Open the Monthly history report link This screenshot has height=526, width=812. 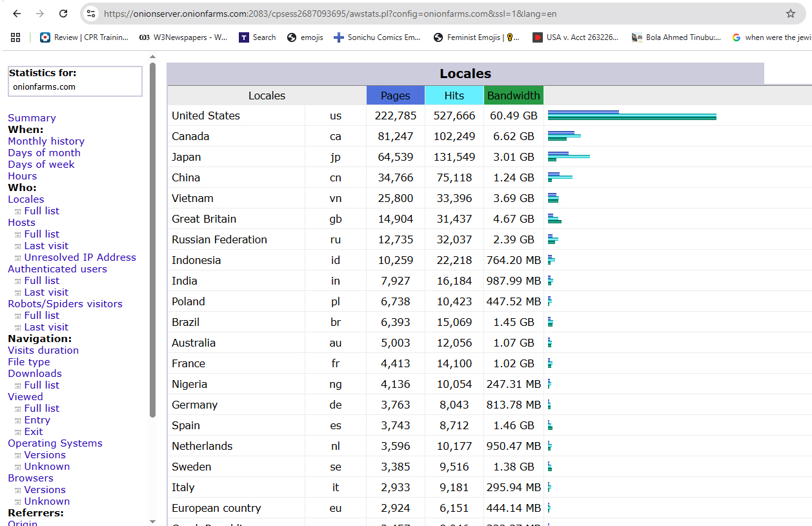pyautogui.click(x=46, y=141)
